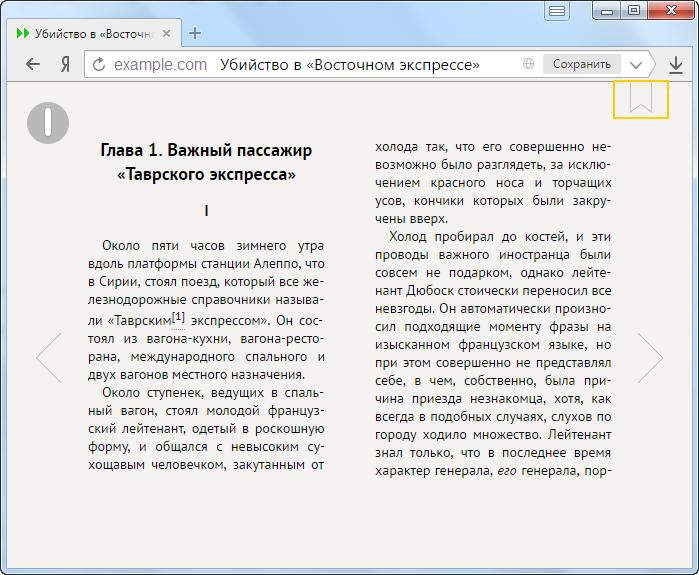Minimize the browser window
The height and width of the screenshot is (575, 699).
(607, 11)
